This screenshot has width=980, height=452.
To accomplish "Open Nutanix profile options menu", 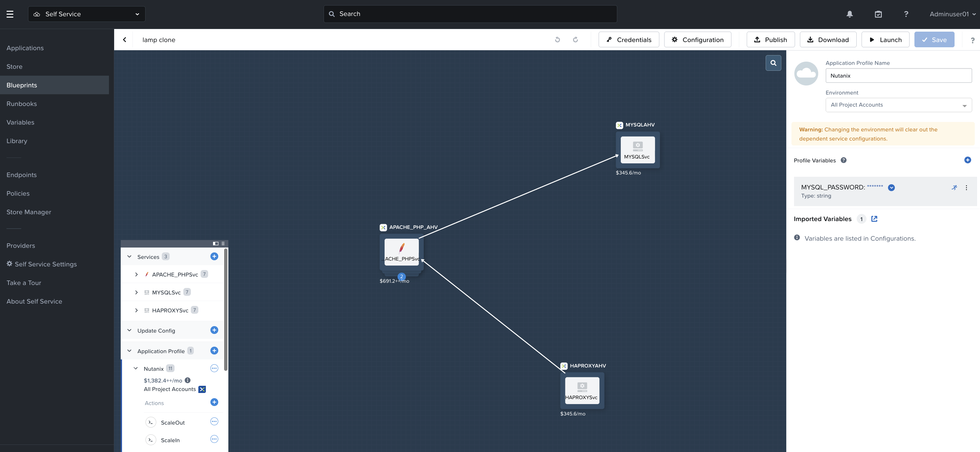I will click(214, 368).
